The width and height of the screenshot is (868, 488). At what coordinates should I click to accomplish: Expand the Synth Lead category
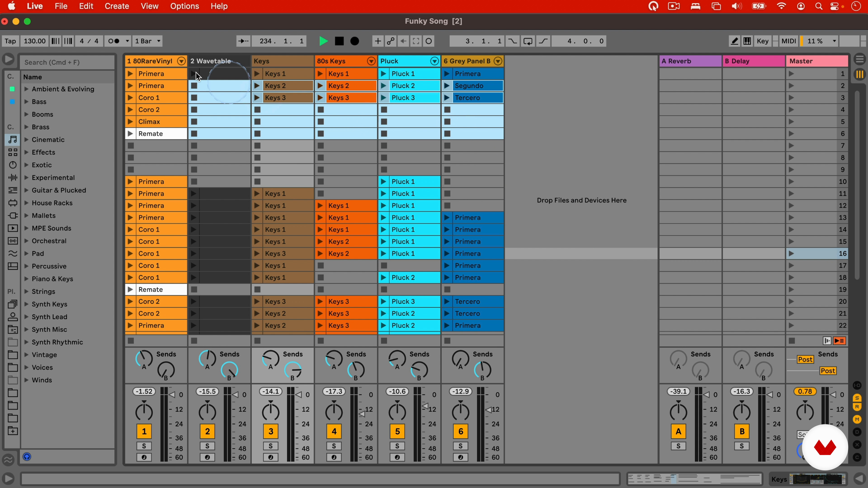[26, 317]
